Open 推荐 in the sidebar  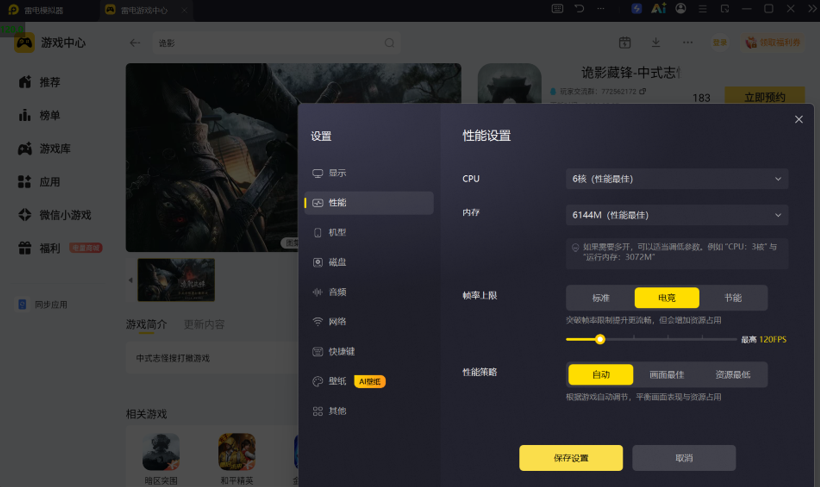[x=39, y=82]
